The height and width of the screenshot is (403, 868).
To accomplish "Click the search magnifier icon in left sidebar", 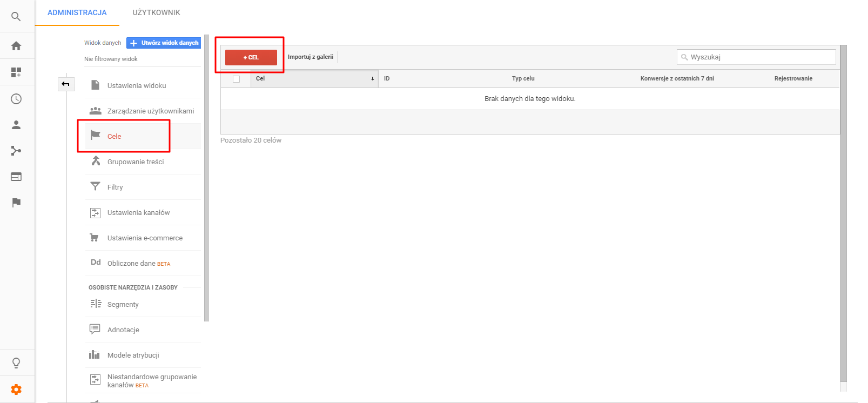I will click(16, 17).
